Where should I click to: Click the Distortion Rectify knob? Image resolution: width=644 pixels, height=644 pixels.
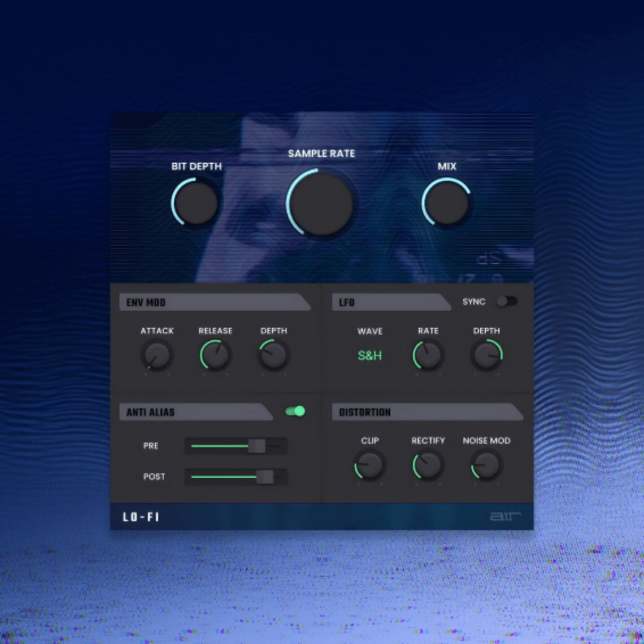point(428,465)
